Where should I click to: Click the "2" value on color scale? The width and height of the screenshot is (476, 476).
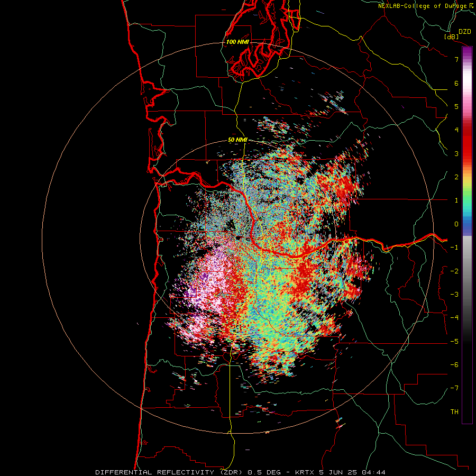[x=456, y=177]
